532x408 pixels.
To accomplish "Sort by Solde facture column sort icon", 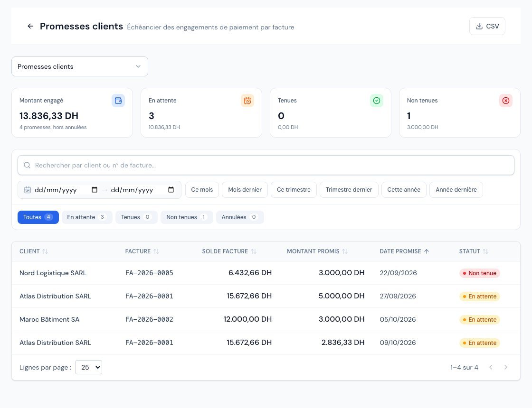I will pos(254,251).
